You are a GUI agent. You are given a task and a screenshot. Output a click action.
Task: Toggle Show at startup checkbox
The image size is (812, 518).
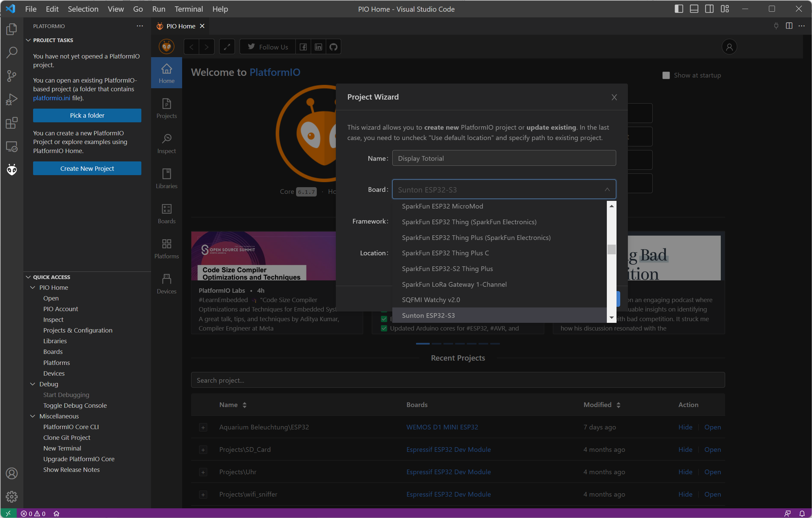(x=666, y=75)
